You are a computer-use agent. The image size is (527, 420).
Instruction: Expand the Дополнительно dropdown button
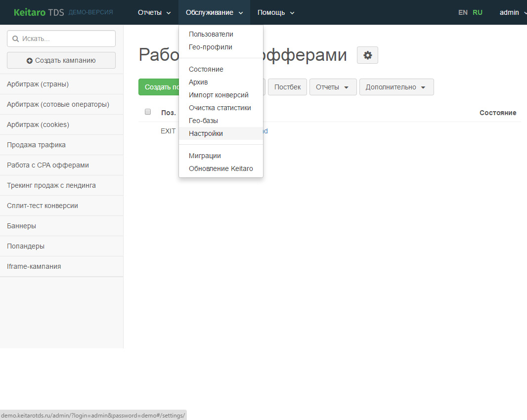click(x=396, y=87)
